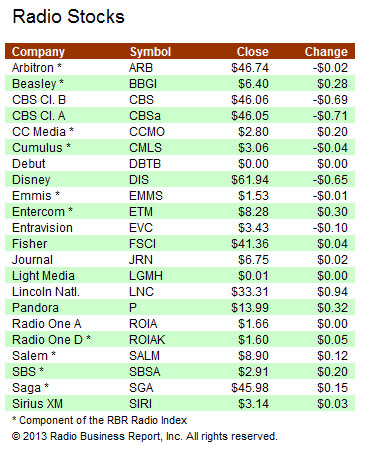The width and height of the screenshot is (370, 458).
Task: Click the Change column header
Action: point(326,52)
